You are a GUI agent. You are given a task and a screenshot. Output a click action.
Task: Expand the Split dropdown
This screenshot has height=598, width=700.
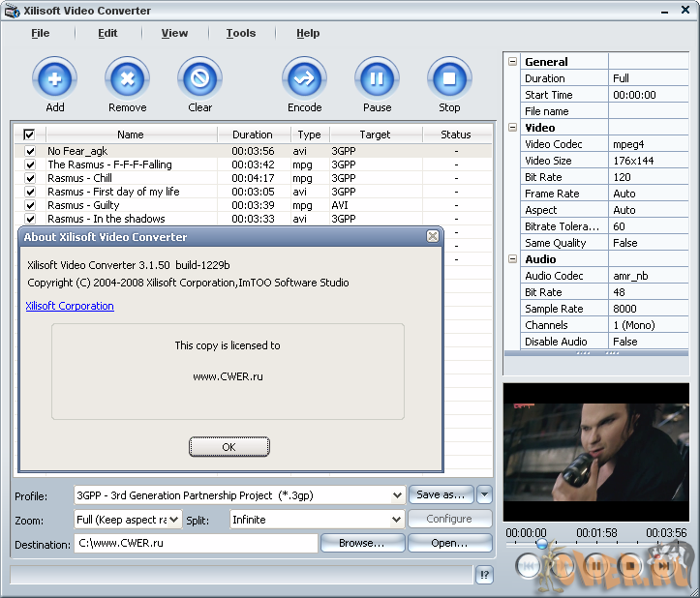pos(396,520)
